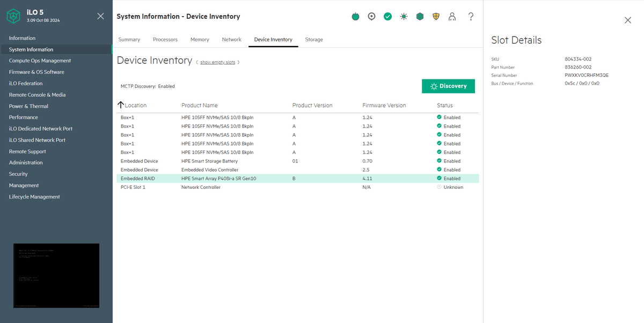Open help with the question mark icon

(471, 17)
